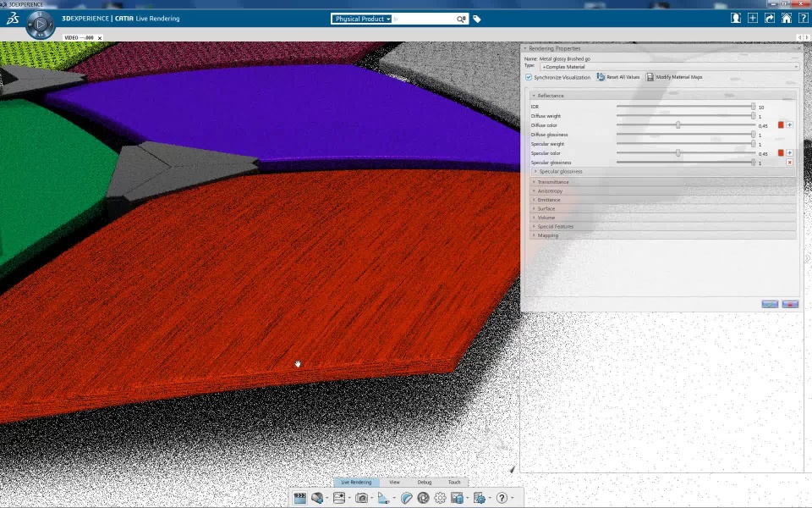
Task: Collapse the Reflectance section
Action: tap(661, 96)
